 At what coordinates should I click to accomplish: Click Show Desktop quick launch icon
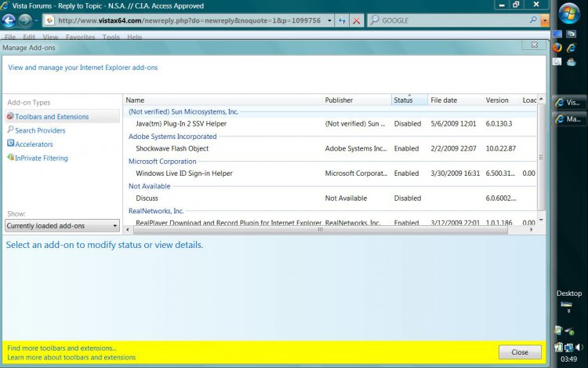(x=557, y=35)
